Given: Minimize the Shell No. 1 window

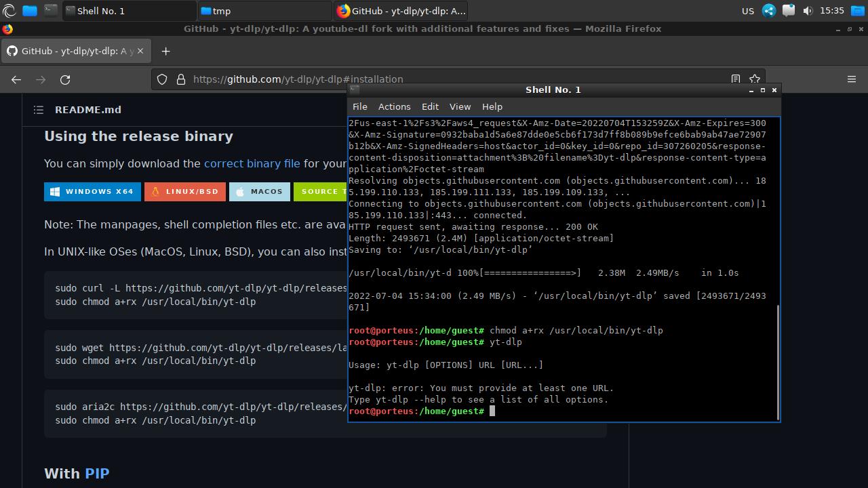Looking at the screenshot, I should tap(751, 90).
